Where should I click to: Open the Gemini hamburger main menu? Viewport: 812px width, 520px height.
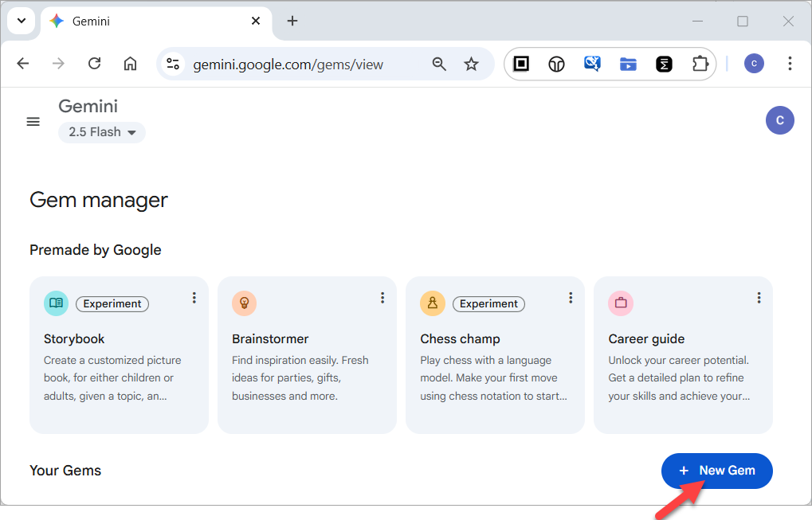coord(33,122)
